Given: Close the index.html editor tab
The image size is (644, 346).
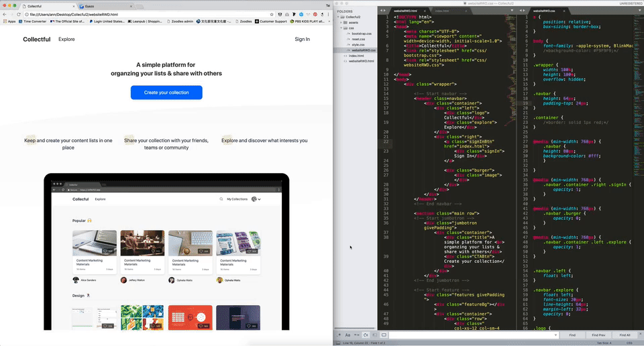Looking at the screenshot, I should pyautogui.click(x=466, y=11).
